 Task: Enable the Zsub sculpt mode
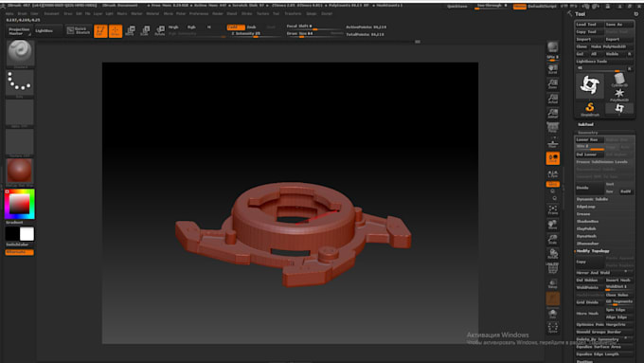pyautogui.click(x=251, y=27)
